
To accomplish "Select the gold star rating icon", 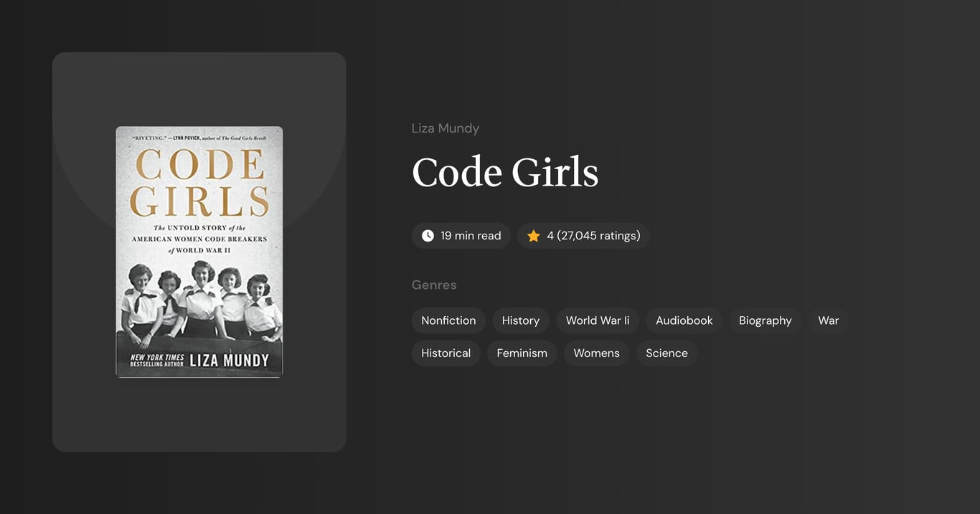I will (533, 235).
